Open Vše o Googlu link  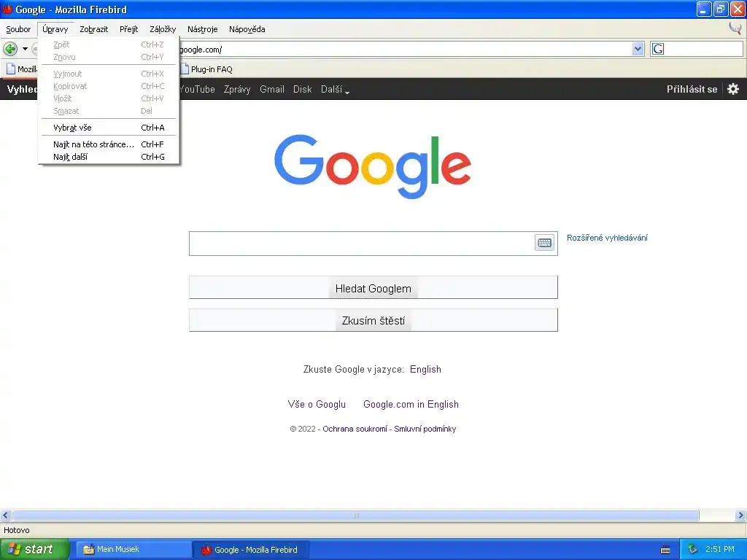(317, 404)
